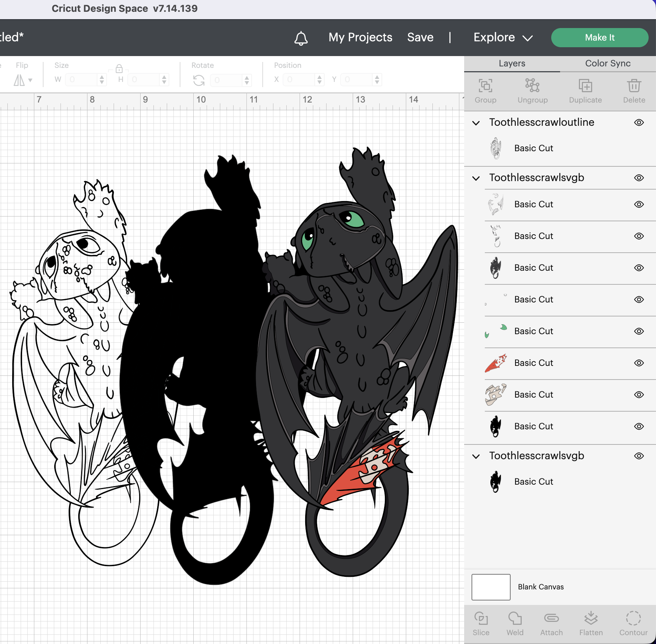Collapse the Toothlesscrawloutline group
The width and height of the screenshot is (656, 644).
[x=476, y=123]
